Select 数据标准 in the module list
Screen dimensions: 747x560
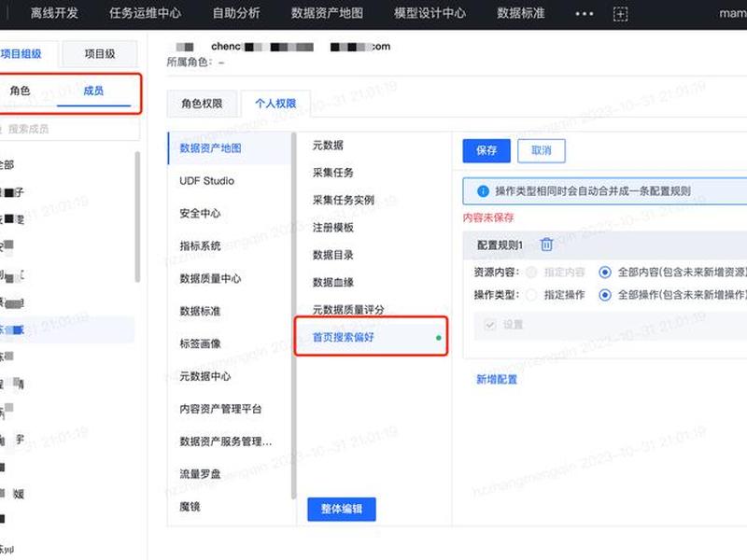click(x=229, y=312)
